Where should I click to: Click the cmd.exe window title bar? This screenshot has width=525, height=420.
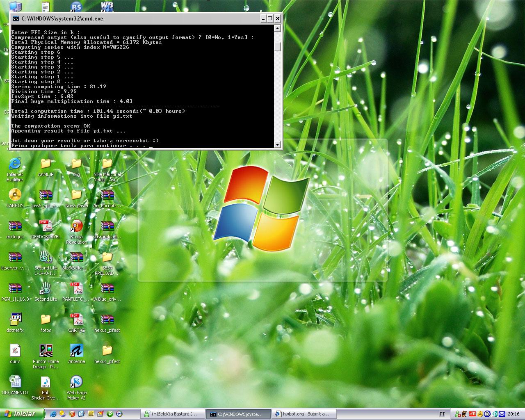[x=139, y=18]
